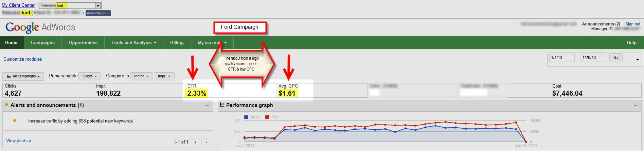The height and width of the screenshot is (151, 644).
Task: Collapse the Performance graph module
Action: click(x=635, y=105)
